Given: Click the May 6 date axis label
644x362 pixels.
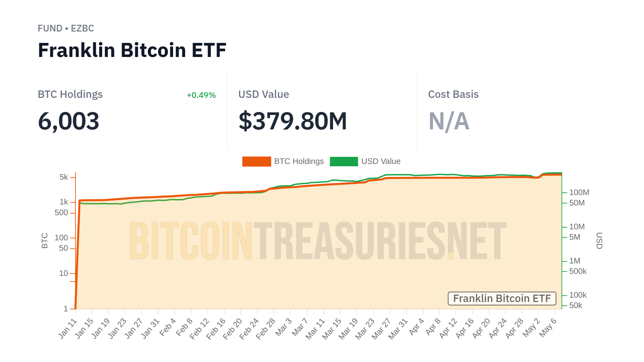Looking at the screenshot, I should pos(548,327).
